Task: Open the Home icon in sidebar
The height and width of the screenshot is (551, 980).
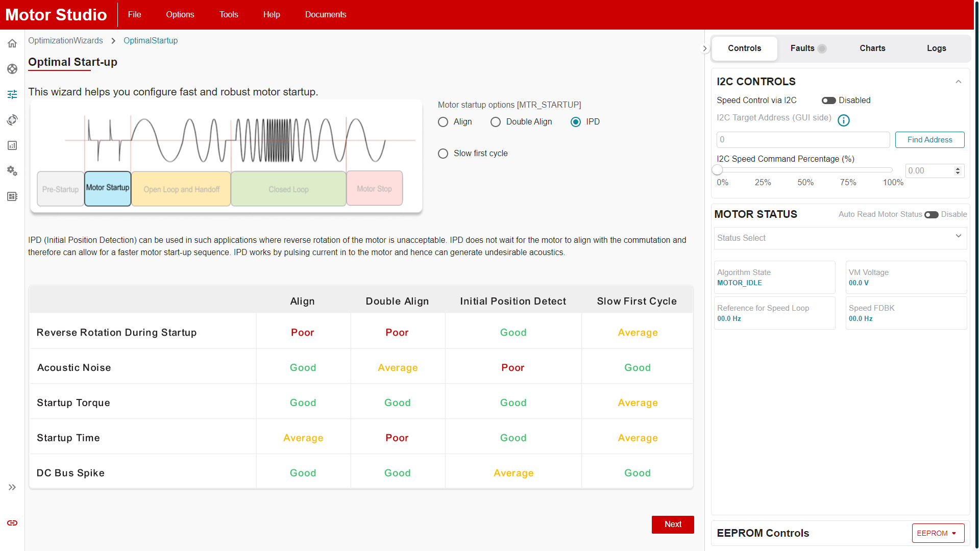Action: tap(12, 43)
